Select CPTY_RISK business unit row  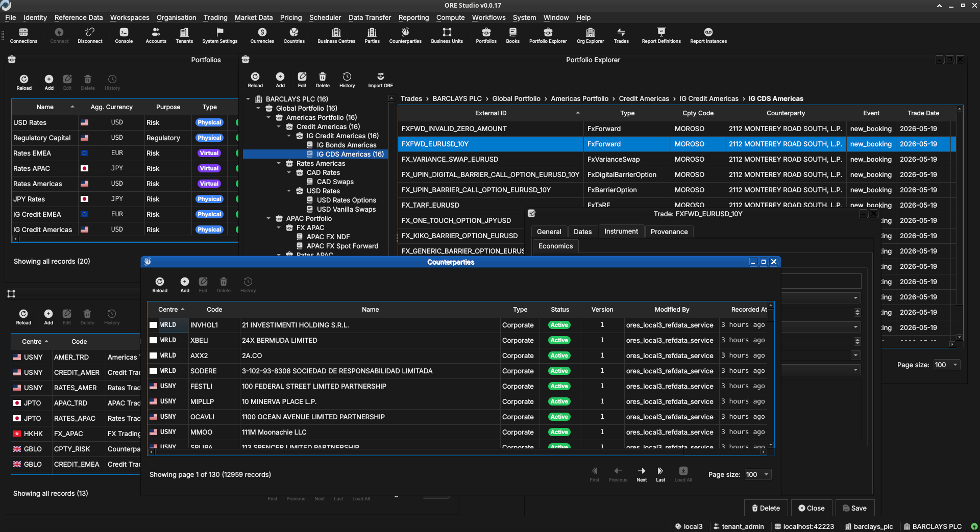coord(77,449)
